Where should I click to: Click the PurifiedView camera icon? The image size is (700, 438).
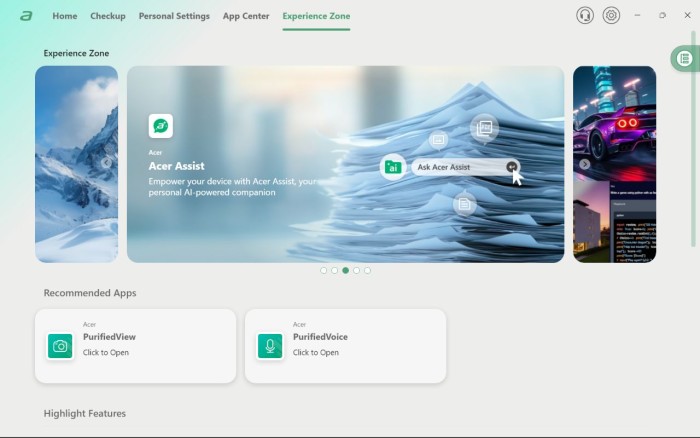pos(60,346)
